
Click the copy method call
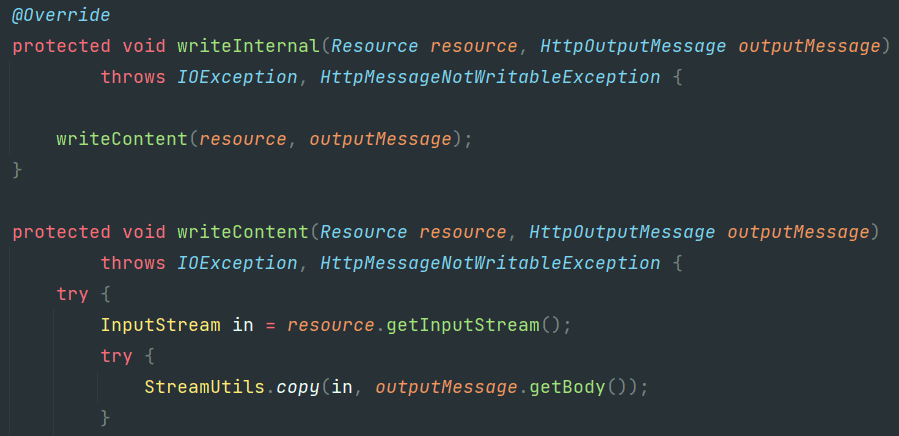[x=298, y=387]
